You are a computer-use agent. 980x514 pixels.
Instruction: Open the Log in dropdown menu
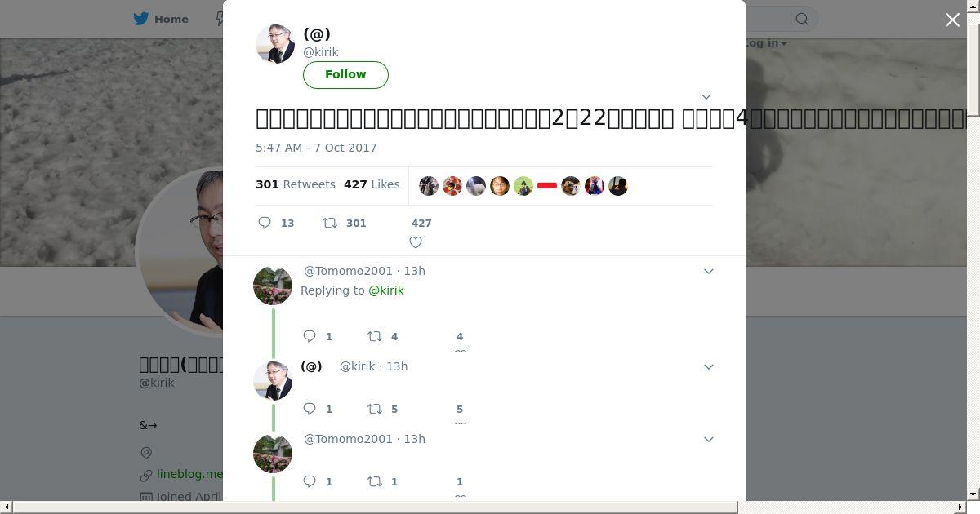pyautogui.click(x=766, y=42)
